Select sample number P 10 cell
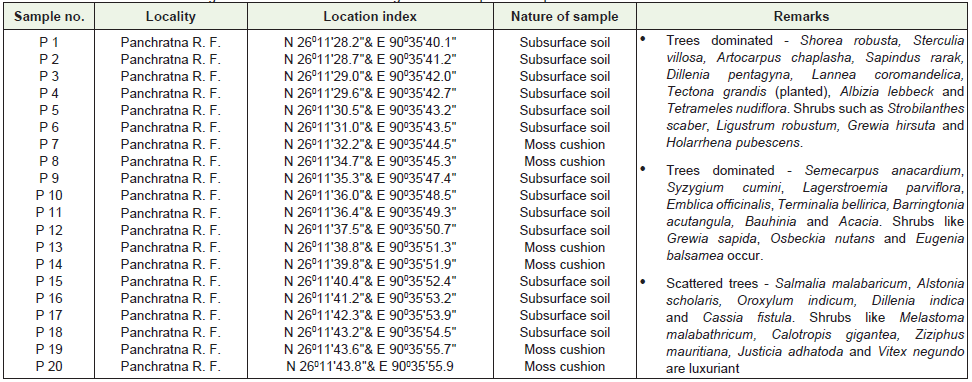 point(49,196)
